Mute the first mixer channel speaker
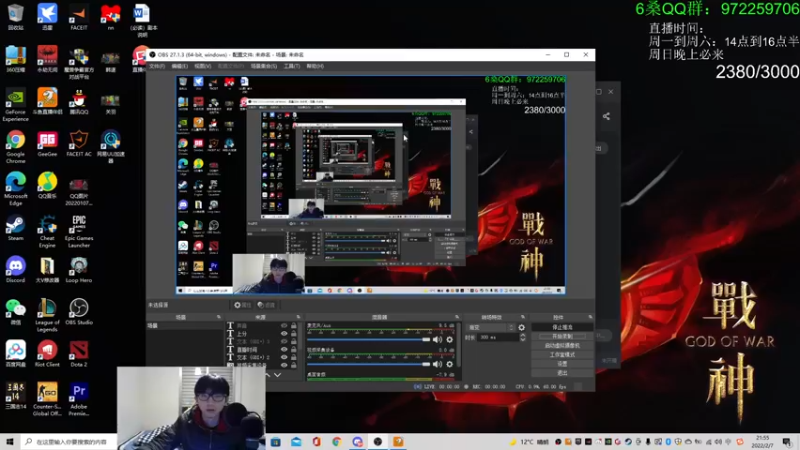 click(437, 339)
